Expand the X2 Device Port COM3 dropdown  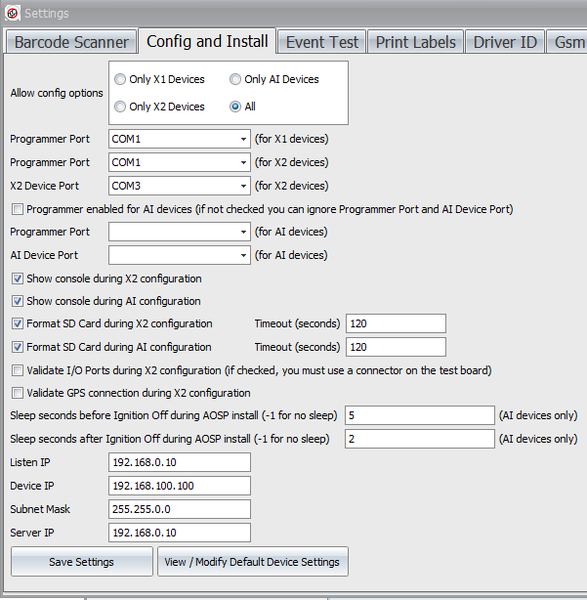click(x=179, y=186)
